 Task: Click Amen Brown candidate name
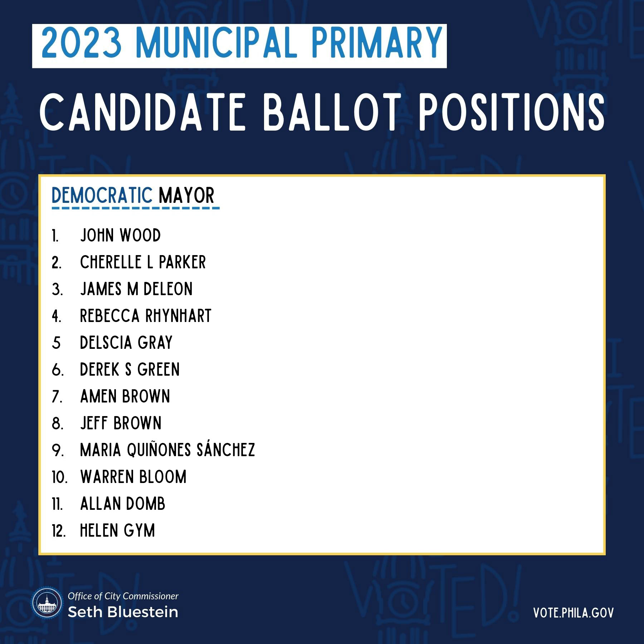[125, 396]
